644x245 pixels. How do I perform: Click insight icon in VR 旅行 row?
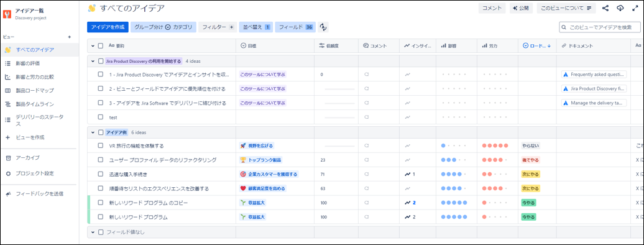[407, 146]
